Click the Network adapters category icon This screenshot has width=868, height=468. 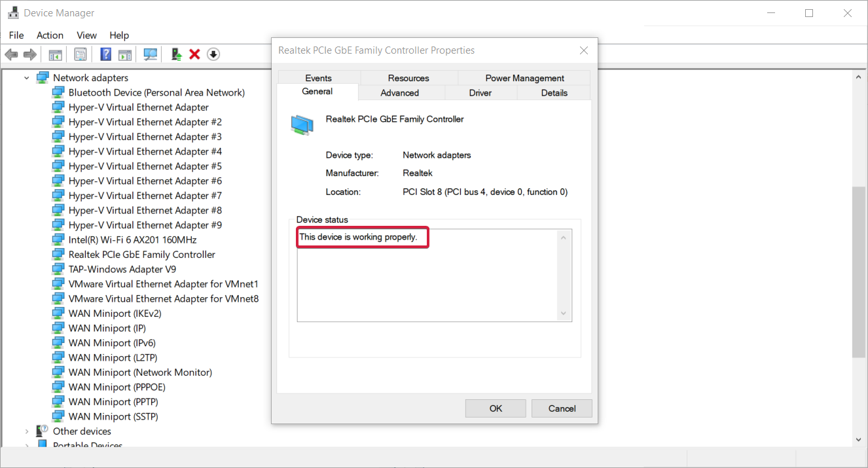43,78
